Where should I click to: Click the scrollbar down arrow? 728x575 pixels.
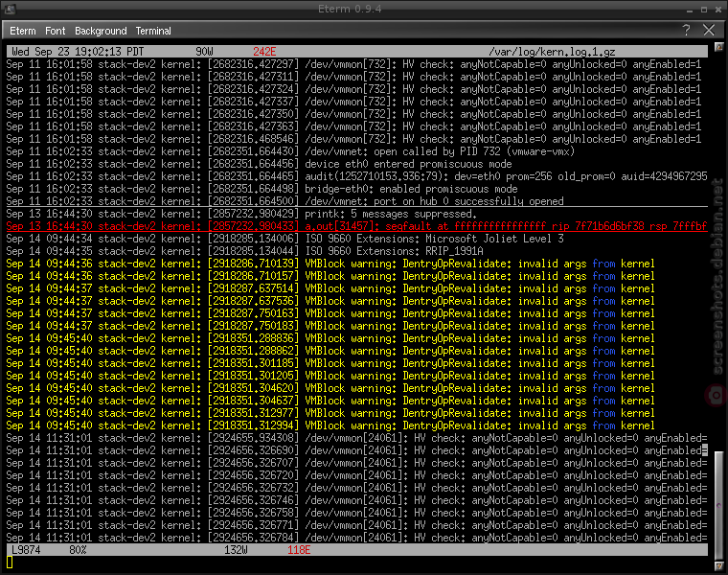pos(718,566)
